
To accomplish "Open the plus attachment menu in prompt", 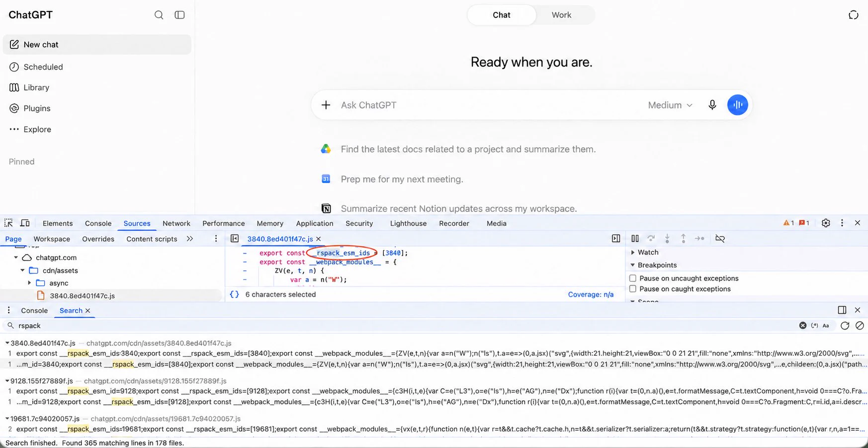I will click(x=326, y=105).
